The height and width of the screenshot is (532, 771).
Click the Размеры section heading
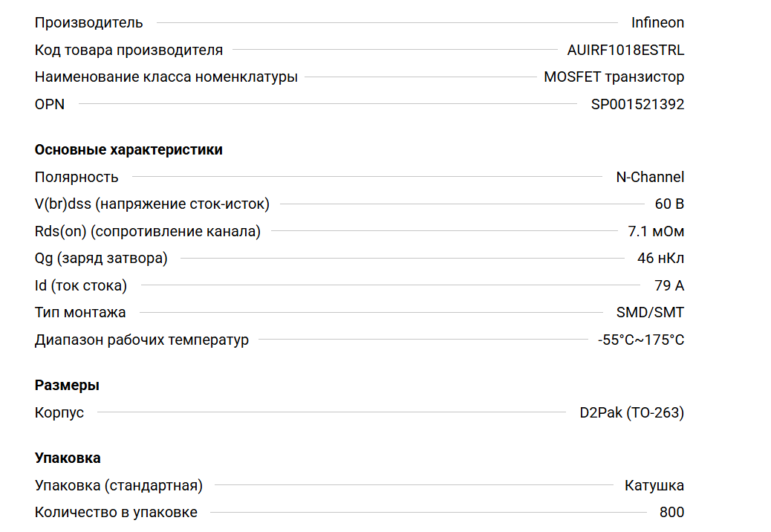pyautogui.click(x=67, y=385)
